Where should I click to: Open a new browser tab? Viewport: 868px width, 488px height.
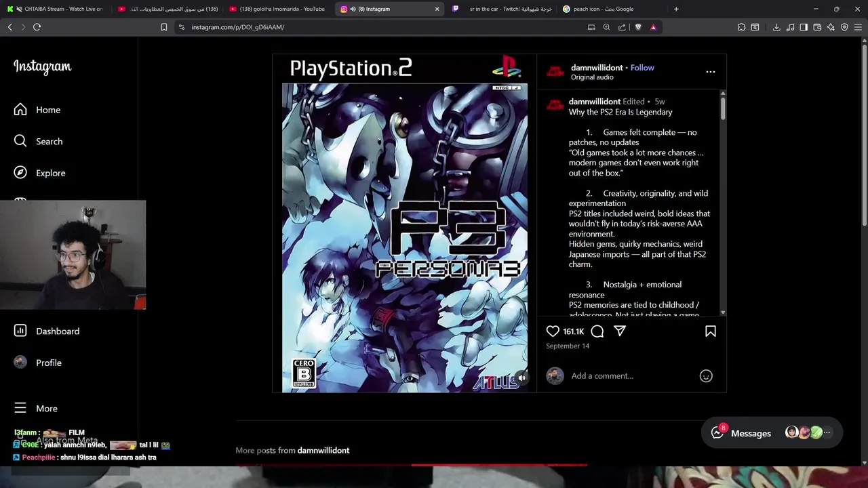pyautogui.click(x=676, y=9)
